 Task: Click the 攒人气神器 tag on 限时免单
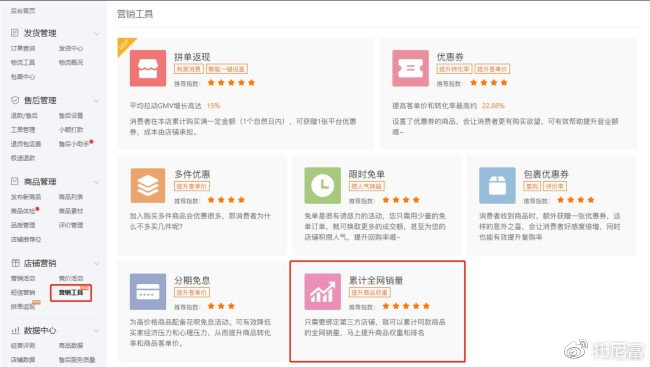point(366,186)
